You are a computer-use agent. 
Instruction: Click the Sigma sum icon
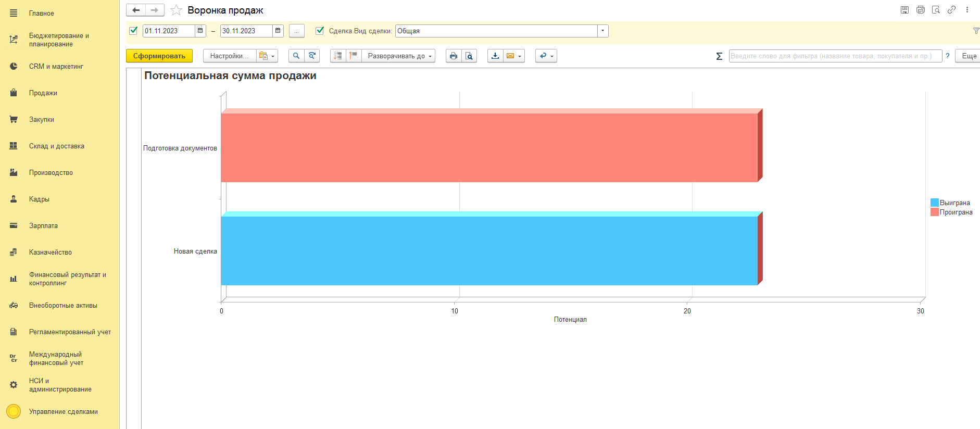(719, 56)
